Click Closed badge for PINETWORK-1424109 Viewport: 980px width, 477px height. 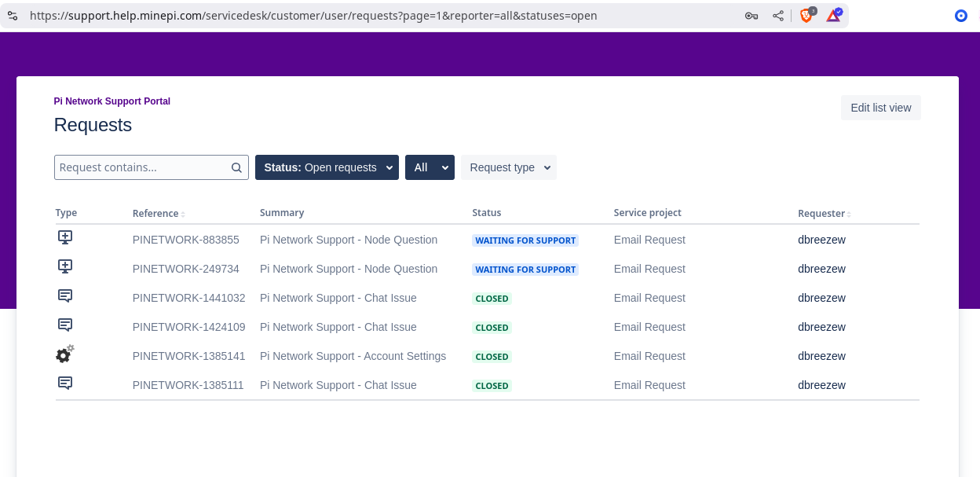pyautogui.click(x=492, y=328)
